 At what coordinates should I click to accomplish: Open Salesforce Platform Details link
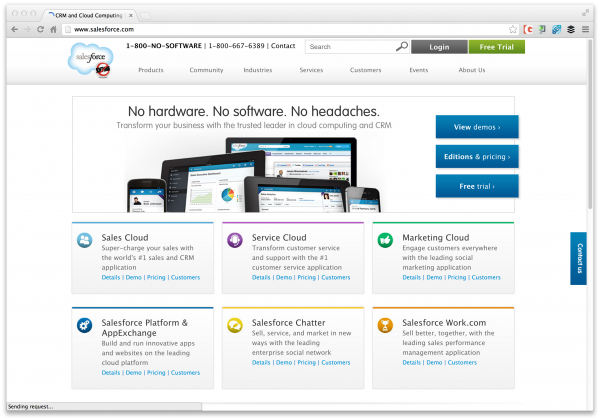(111, 373)
